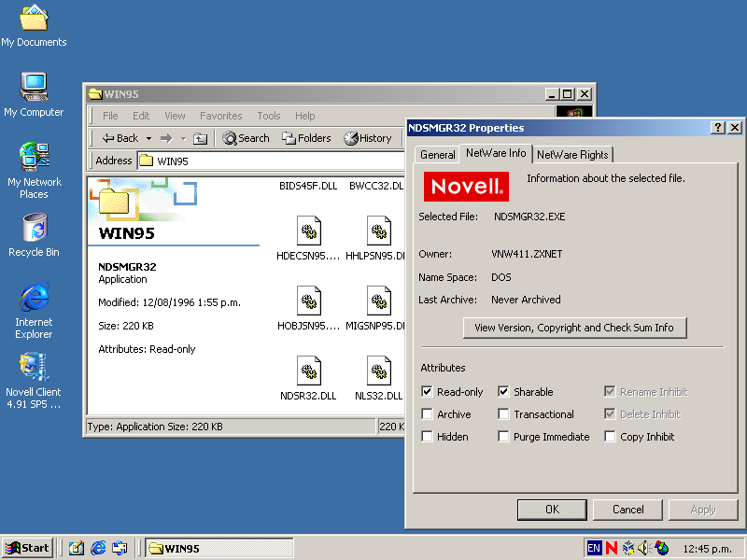Viewport: 747px width, 560px height.
Task: Enable the Hidden attribute
Action: 427,437
